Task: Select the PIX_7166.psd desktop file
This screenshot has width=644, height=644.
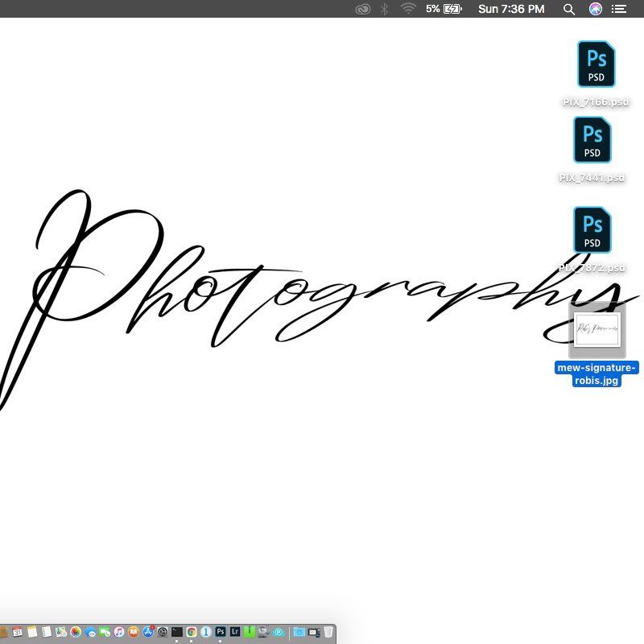Action: (x=596, y=65)
